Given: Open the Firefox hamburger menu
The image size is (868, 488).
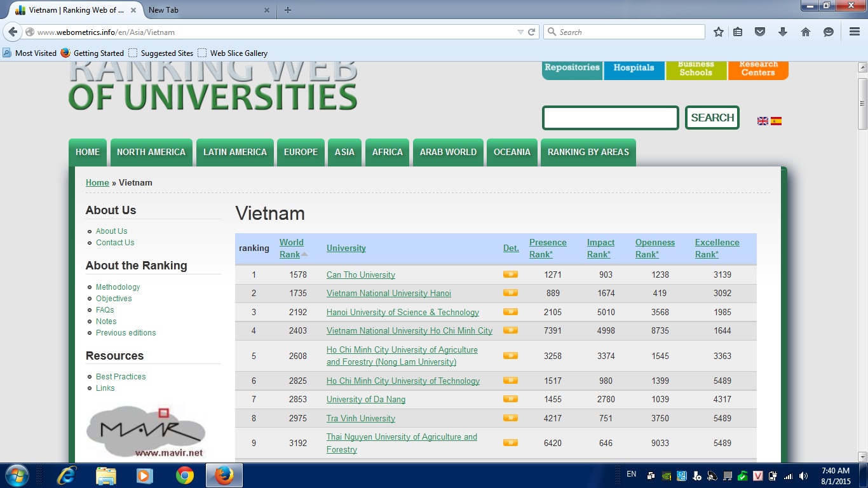Looking at the screenshot, I should click(x=855, y=32).
